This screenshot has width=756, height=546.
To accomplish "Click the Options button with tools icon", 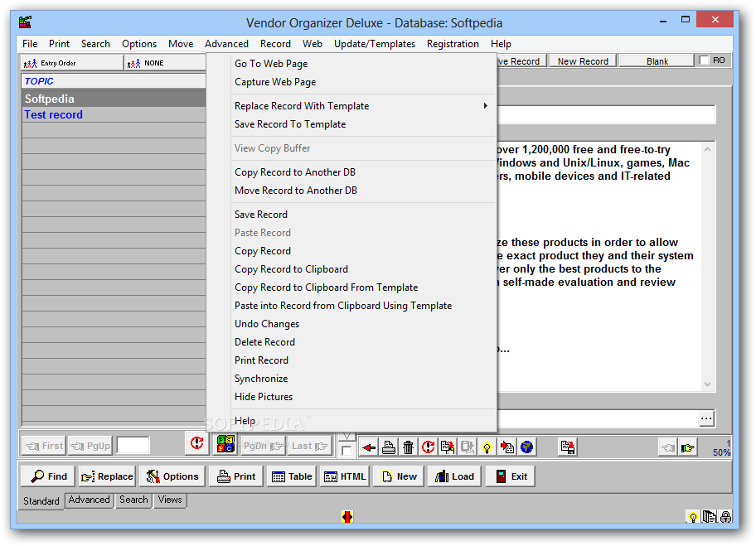I will 172,476.
